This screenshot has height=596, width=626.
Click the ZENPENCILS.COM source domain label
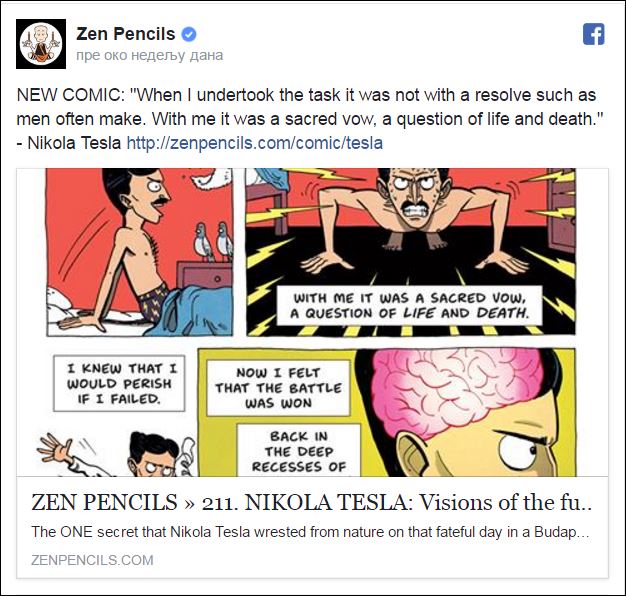(x=92, y=560)
